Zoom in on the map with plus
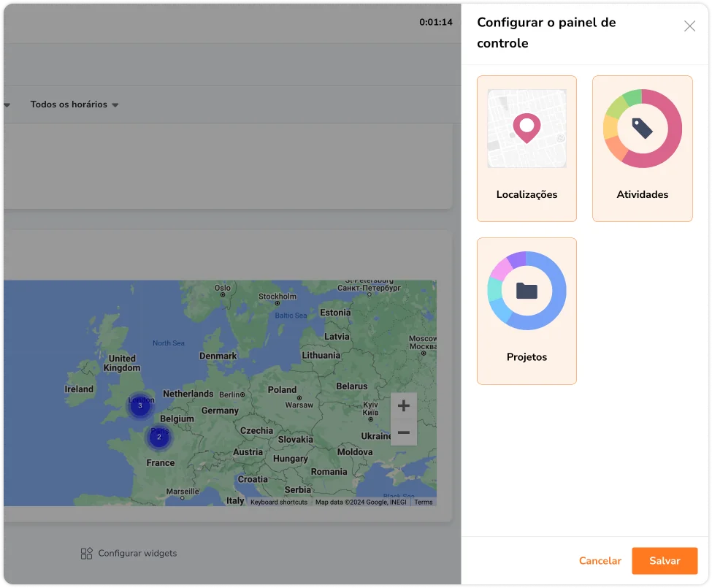Image resolution: width=712 pixels, height=588 pixels. click(404, 405)
